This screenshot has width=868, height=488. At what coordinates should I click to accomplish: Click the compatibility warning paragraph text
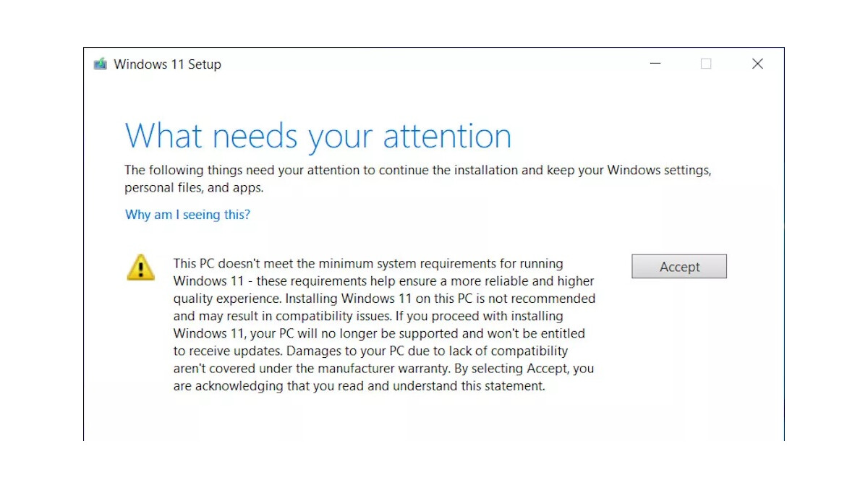click(383, 324)
